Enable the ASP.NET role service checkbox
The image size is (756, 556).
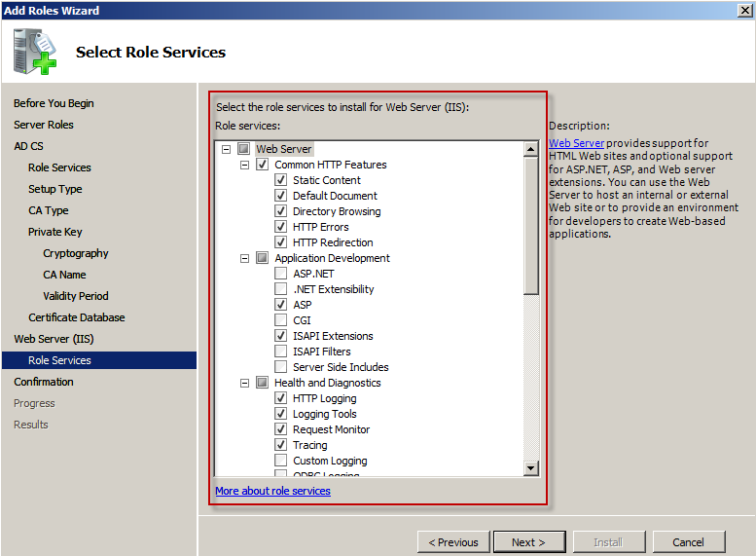pyautogui.click(x=281, y=274)
